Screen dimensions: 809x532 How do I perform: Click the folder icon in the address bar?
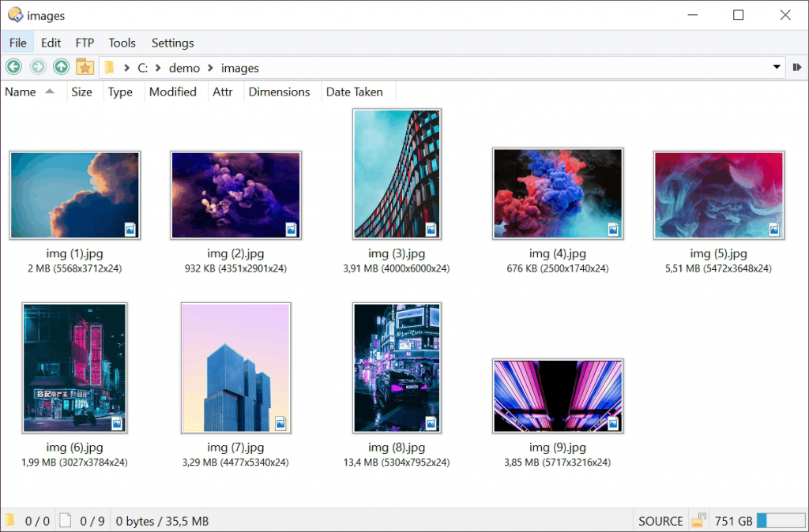(109, 68)
